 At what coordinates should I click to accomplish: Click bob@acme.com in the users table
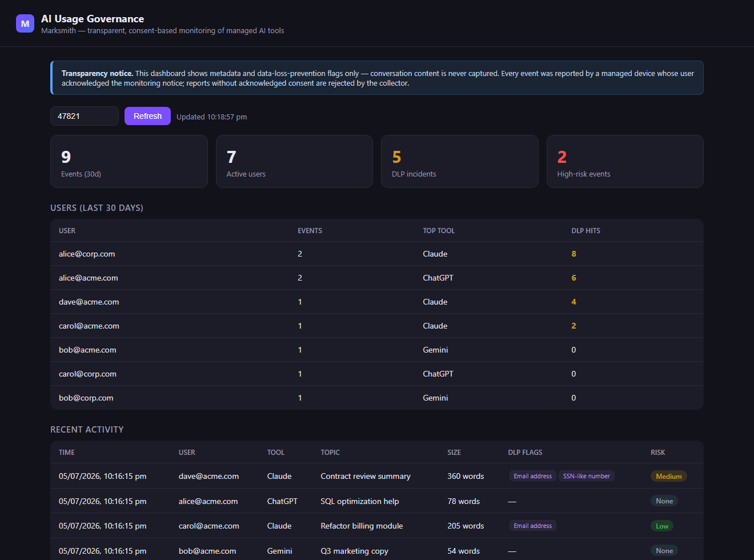pos(87,350)
